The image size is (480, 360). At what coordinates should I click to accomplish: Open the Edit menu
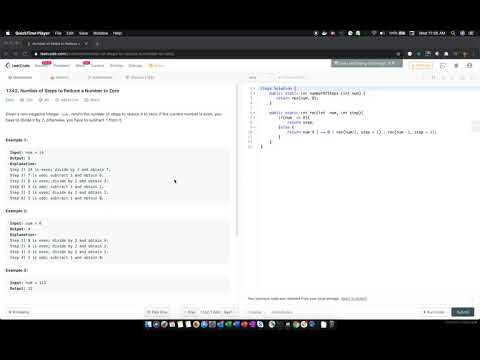(70, 33)
